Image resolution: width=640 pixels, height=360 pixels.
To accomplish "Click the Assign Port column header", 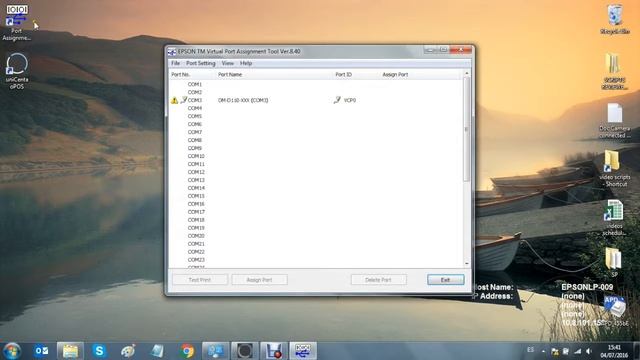I will click(421, 74).
